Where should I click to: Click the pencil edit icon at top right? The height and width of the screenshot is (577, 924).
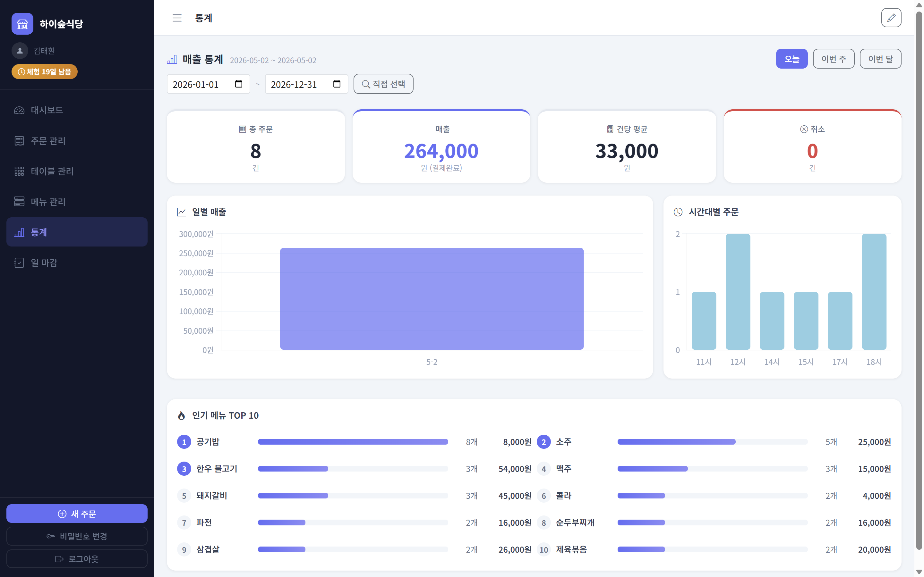pos(891,18)
